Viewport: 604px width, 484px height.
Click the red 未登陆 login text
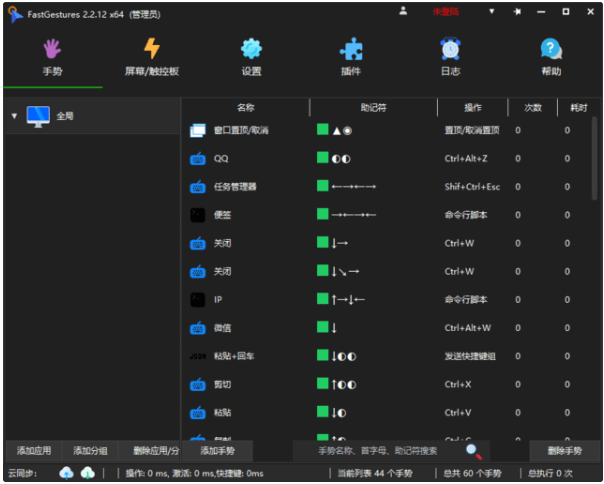point(445,12)
